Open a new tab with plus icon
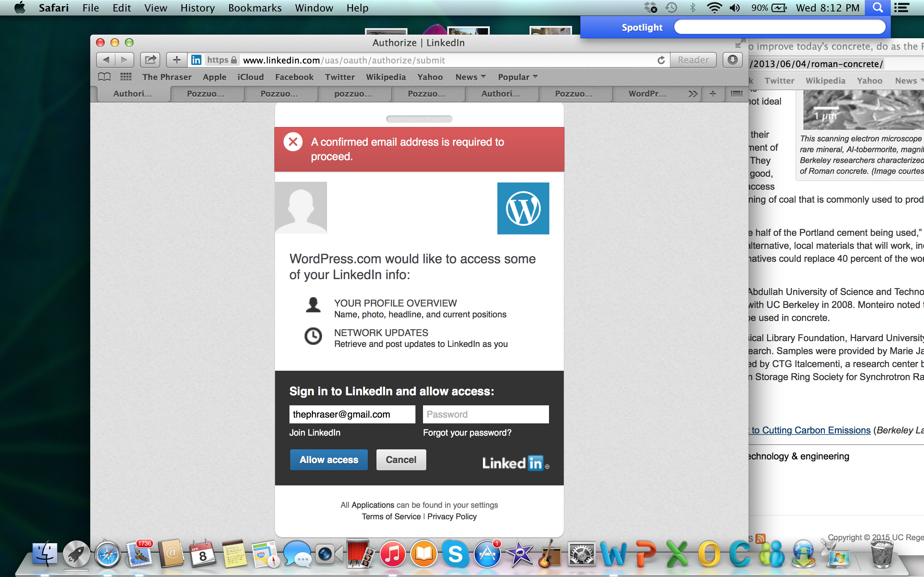 (712, 94)
